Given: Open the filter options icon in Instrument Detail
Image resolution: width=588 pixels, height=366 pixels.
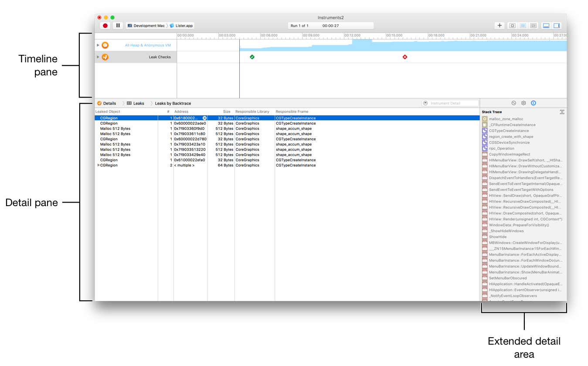Looking at the screenshot, I should pyautogui.click(x=425, y=103).
